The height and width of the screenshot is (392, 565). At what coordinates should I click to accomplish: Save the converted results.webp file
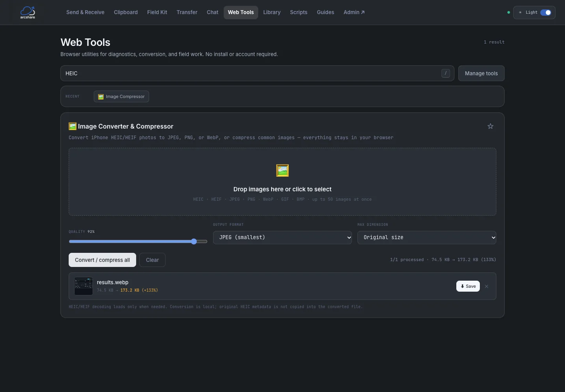tap(468, 286)
